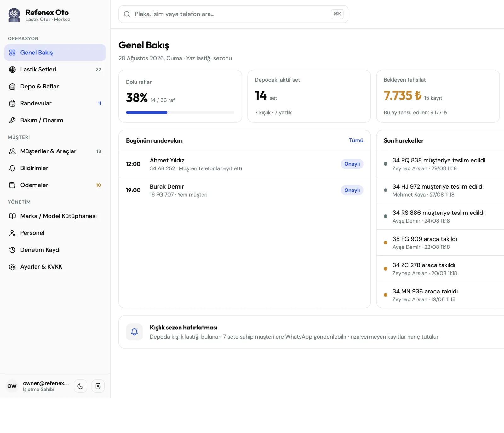Click the logout icon beside the owner account
504x433 pixels.
pos(98,386)
